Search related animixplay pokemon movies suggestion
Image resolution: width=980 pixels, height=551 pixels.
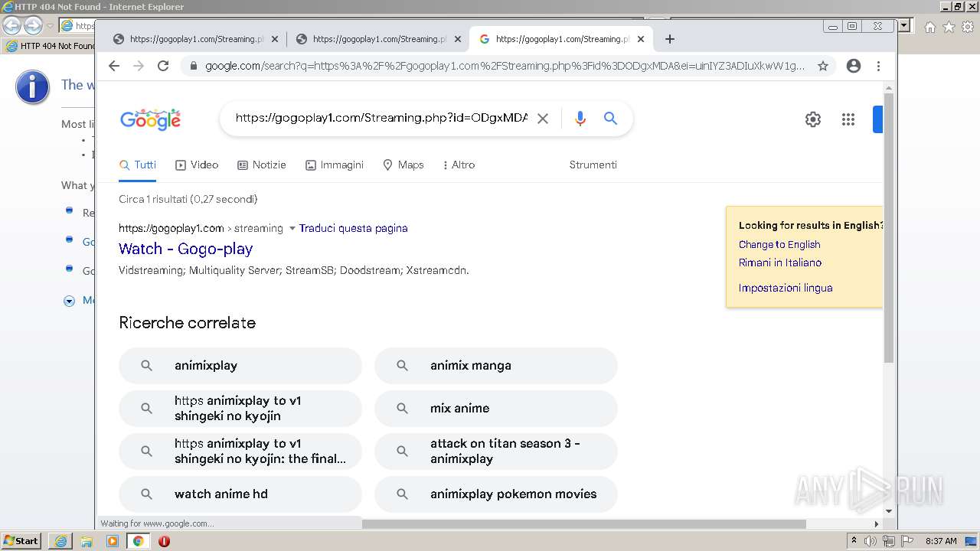click(x=496, y=494)
